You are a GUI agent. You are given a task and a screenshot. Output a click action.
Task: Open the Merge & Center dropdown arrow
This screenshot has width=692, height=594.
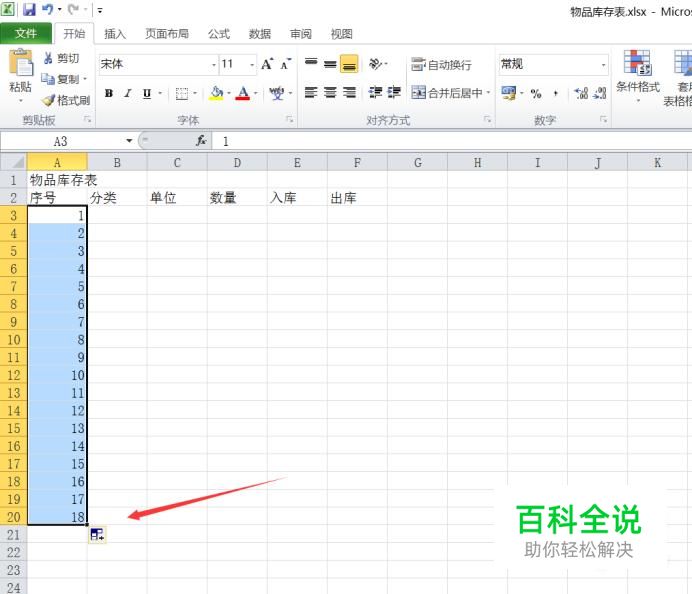(489, 93)
